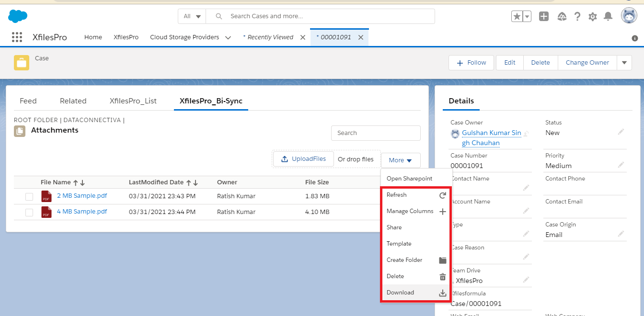The image size is (644, 316).
Task: Open the Help question mark icon
Action: point(577,16)
